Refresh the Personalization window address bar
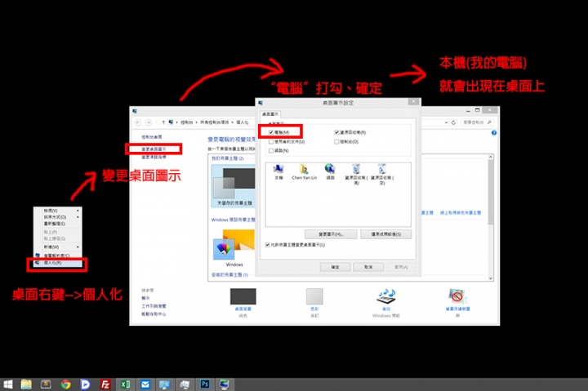 pyautogui.click(x=454, y=122)
